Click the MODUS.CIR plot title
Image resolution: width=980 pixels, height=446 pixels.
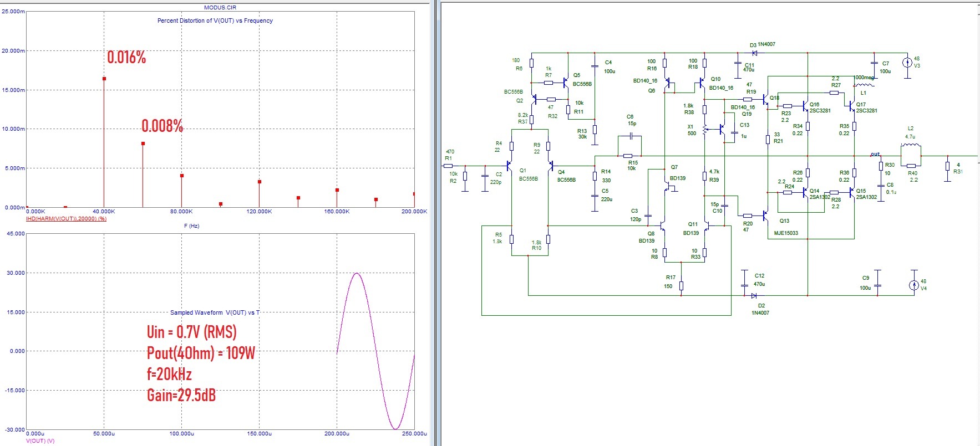click(x=220, y=8)
